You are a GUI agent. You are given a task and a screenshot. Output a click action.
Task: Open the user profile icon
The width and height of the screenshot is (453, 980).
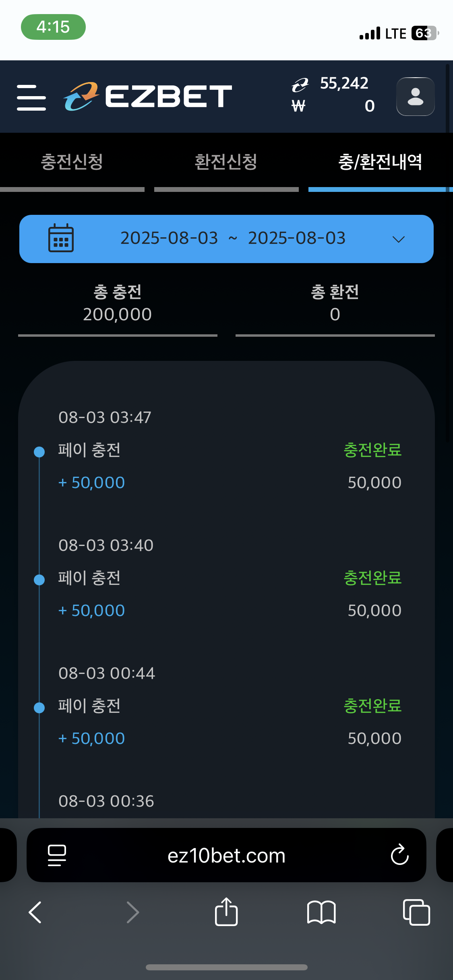tap(415, 97)
